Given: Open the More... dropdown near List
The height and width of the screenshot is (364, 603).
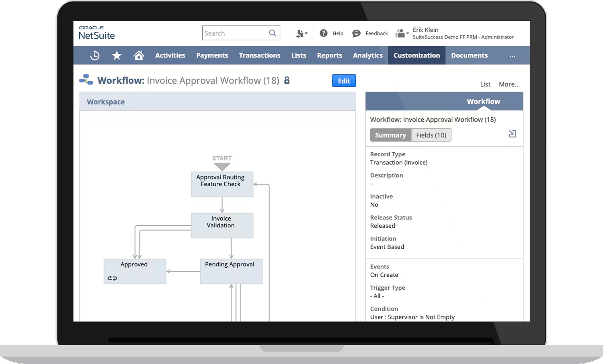Looking at the screenshot, I should (509, 84).
